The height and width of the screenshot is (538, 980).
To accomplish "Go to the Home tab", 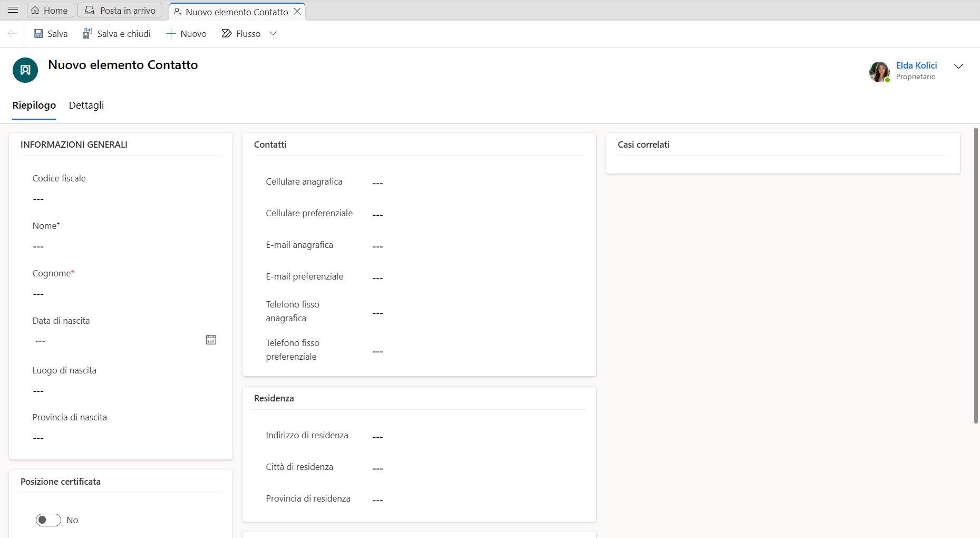I will [50, 11].
